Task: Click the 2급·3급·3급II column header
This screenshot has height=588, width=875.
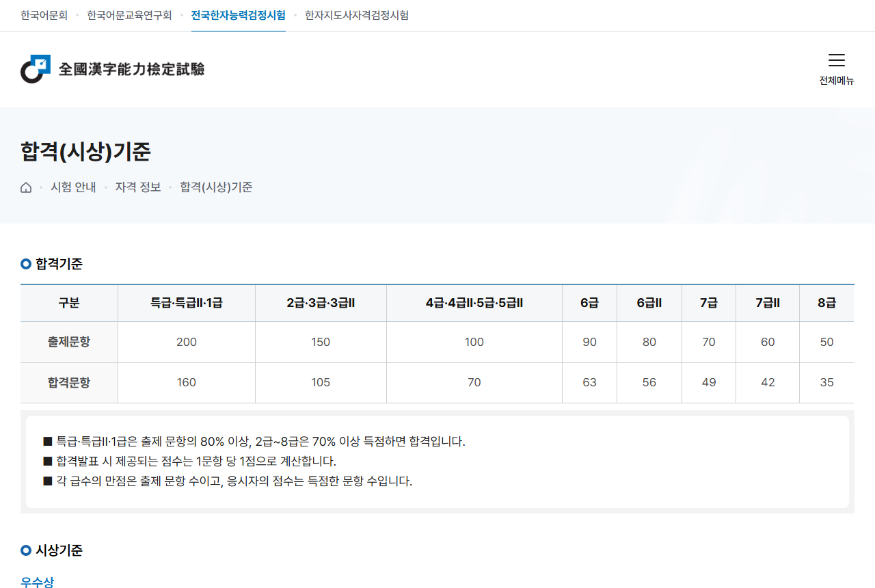Action: click(x=321, y=303)
